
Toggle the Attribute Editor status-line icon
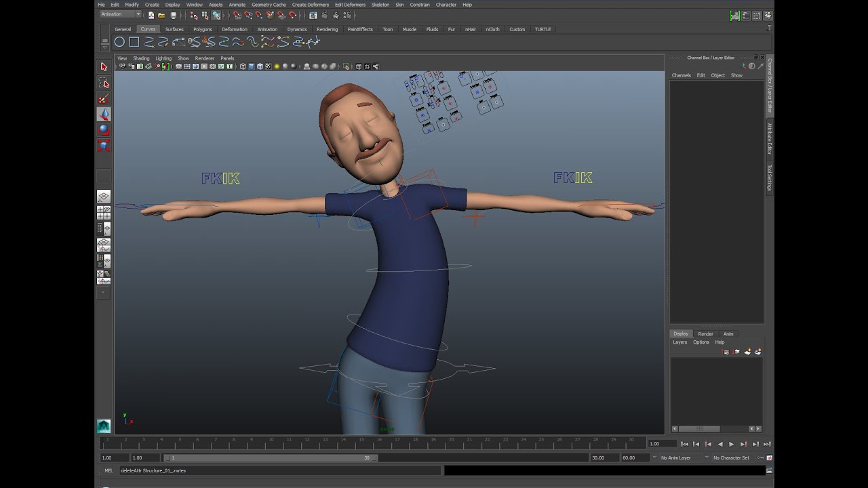click(x=745, y=16)
